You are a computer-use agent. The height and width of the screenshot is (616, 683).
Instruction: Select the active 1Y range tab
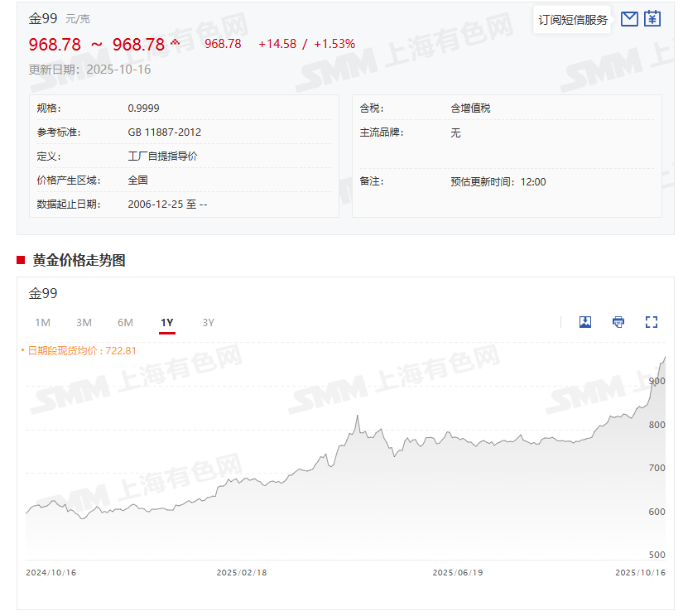167,322
